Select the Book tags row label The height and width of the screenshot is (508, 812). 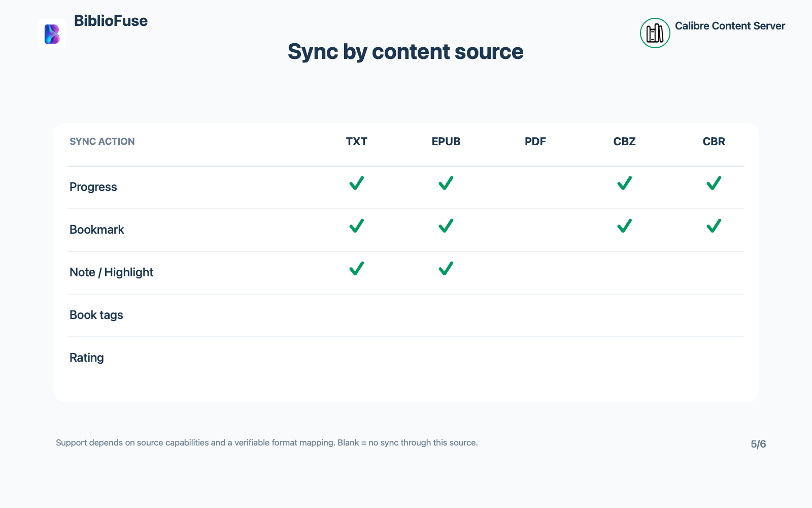pyautogui.click(x=96, y=315)
